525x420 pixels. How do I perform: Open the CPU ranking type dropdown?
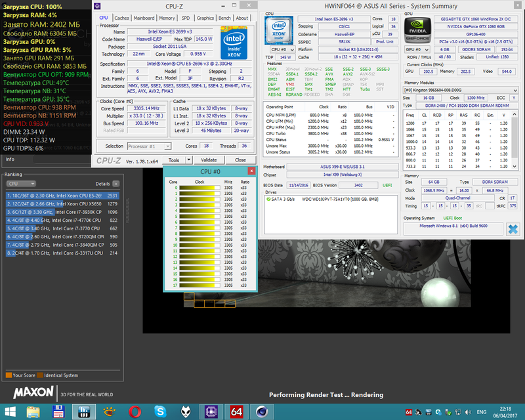[x=21, y=184]
